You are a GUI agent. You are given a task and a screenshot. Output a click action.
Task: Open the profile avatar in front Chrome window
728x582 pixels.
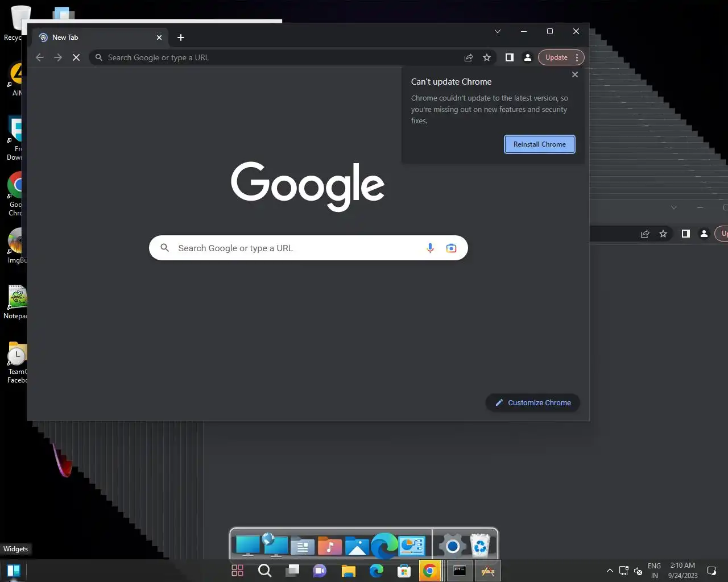[x=528, y=57]
